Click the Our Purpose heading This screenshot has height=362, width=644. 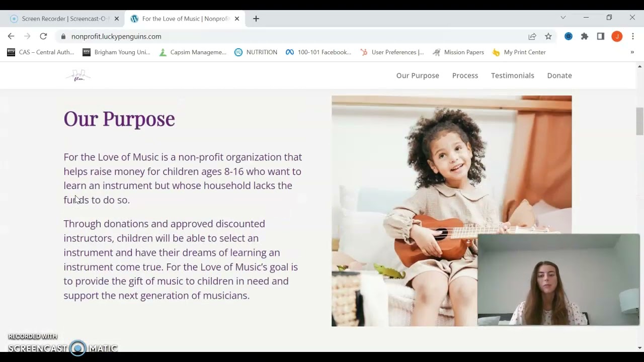[x=119, y=119]
